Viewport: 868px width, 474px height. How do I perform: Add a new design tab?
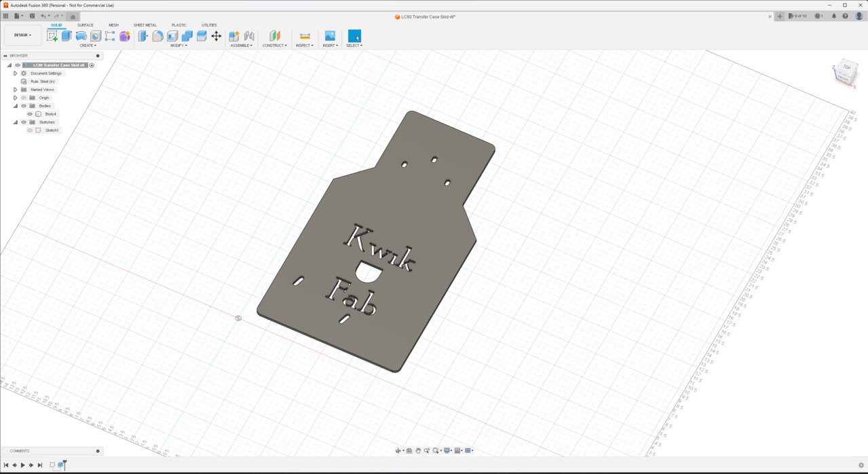click(x=780, y=16)
